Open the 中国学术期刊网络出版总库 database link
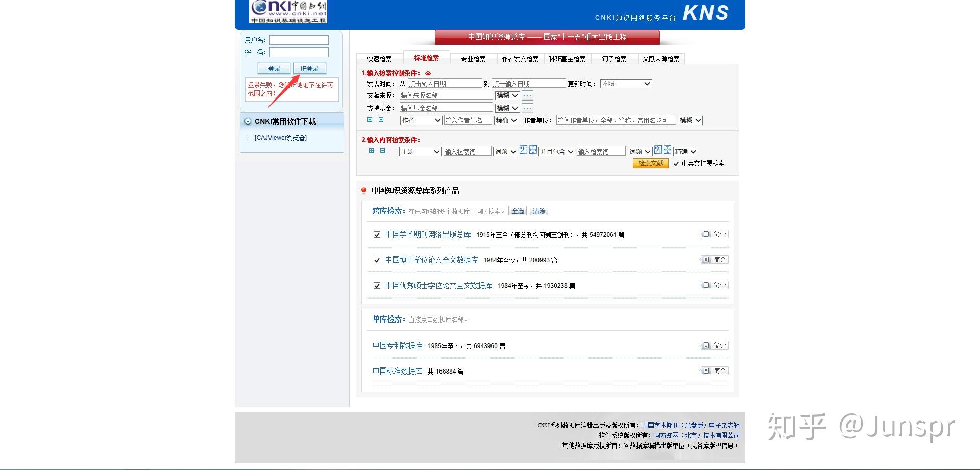Image resolution: width=980 pixels, height=470 pixels. [x=428, y=234]
